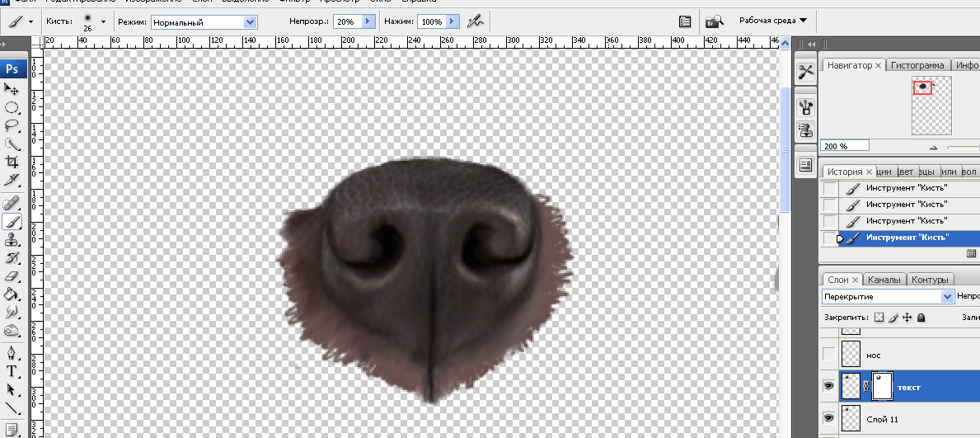Open the Рабочая среда workspace menu

tap(772, 20)
